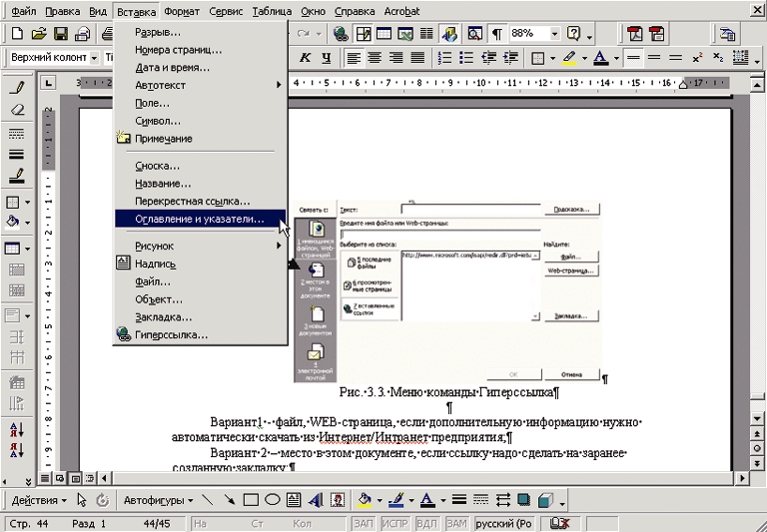Increase paragraph indent

point(510,58)
